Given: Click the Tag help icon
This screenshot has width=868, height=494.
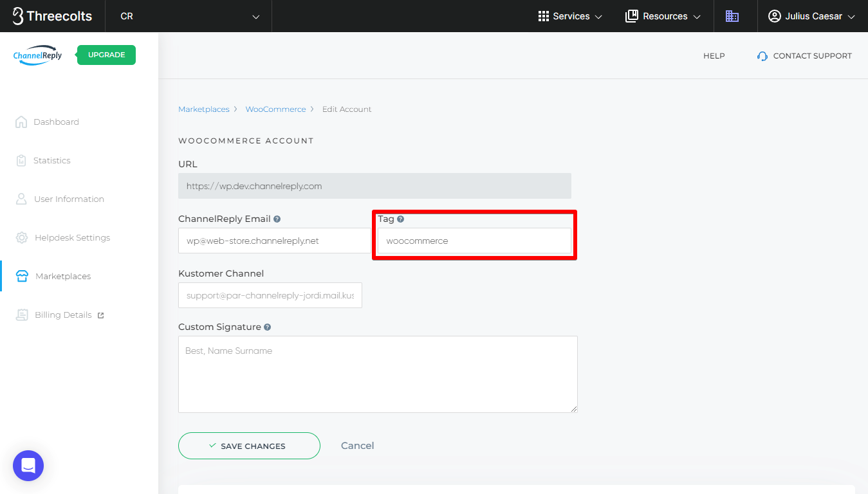Looking at the screenshot, I should click(x=400, y=219).
